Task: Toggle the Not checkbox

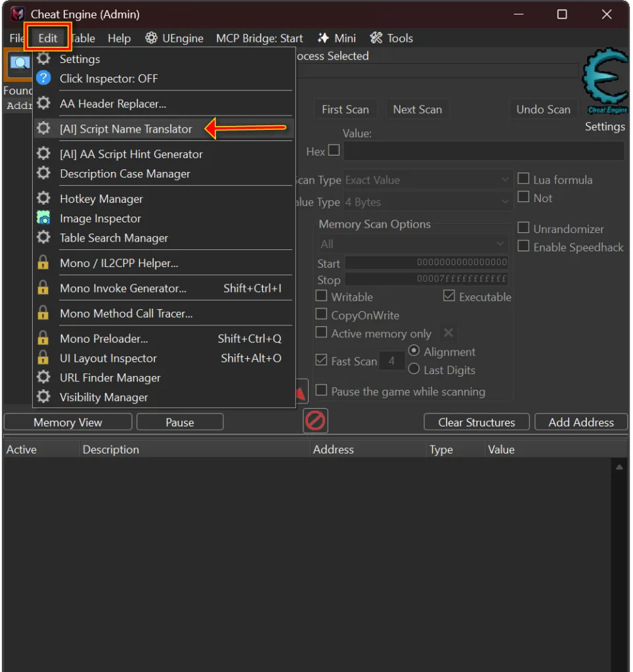Action: (x=523, y=197)
